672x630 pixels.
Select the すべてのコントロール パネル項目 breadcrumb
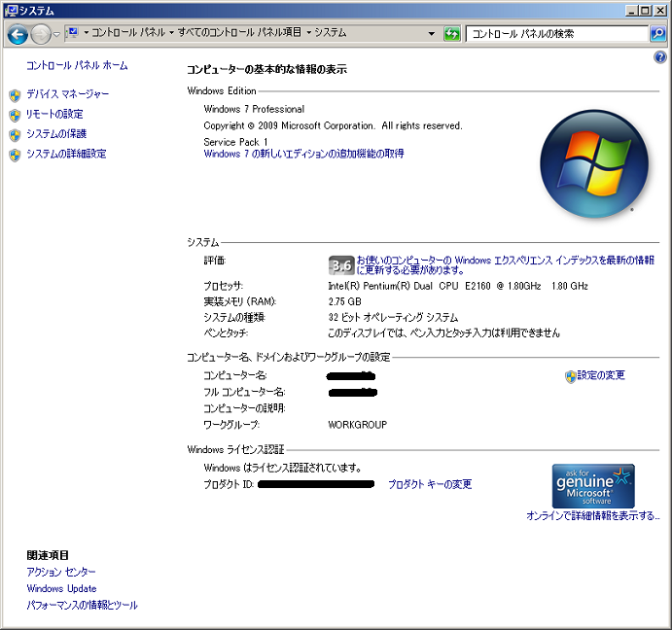click(239, 33)
